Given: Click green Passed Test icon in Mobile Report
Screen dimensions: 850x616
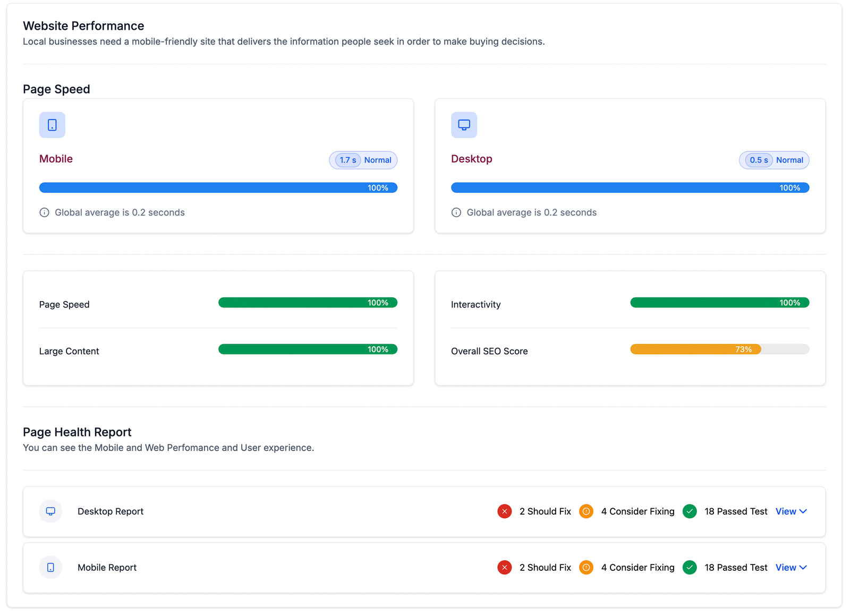Looking at the screenshot, I should tap(690, 568).
